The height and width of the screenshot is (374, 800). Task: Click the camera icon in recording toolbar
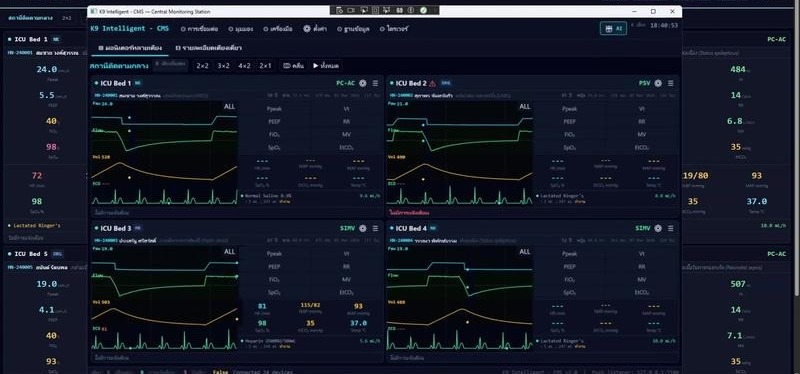pos(351,10)
